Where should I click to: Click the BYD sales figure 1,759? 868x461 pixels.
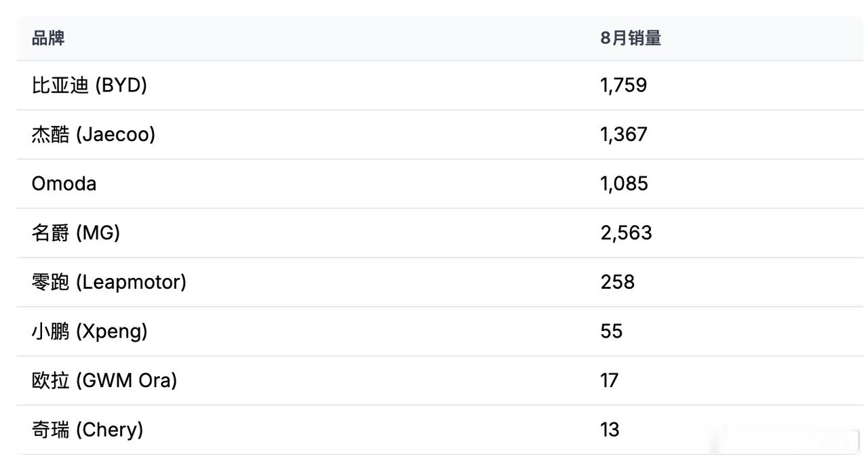point(624,85)
